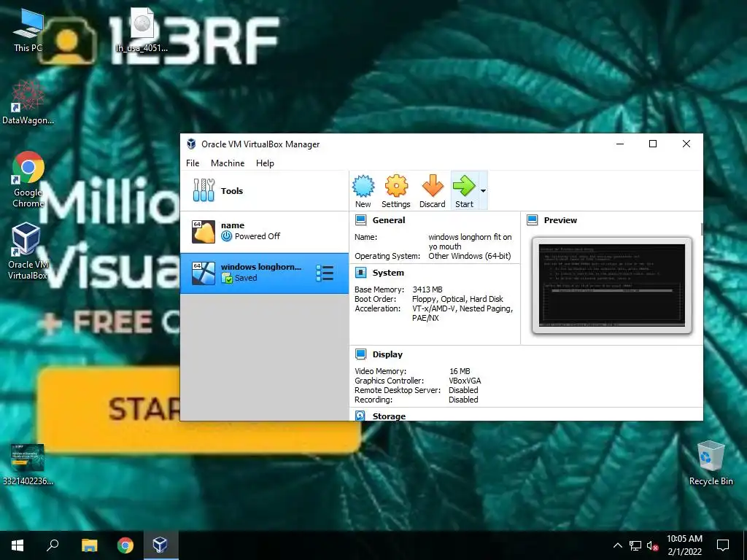
Task: Open File Explorer from the taskbar
Action: [x=89, y=545]
